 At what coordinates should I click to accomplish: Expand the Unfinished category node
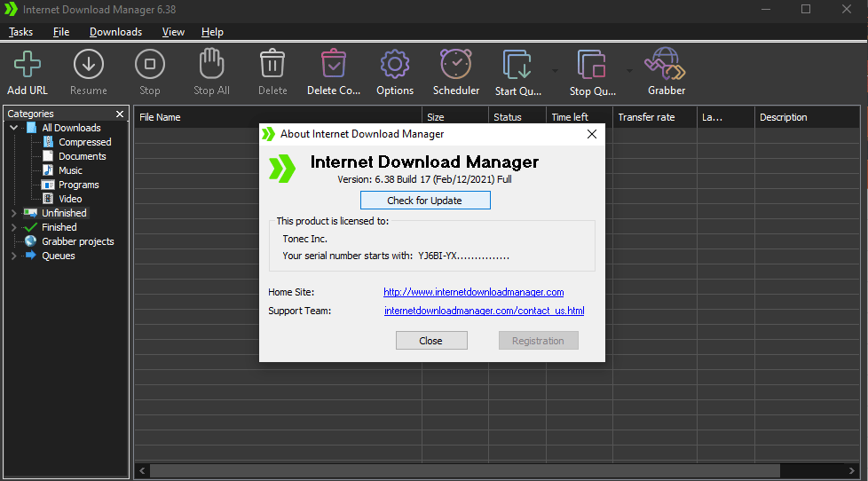14,213
